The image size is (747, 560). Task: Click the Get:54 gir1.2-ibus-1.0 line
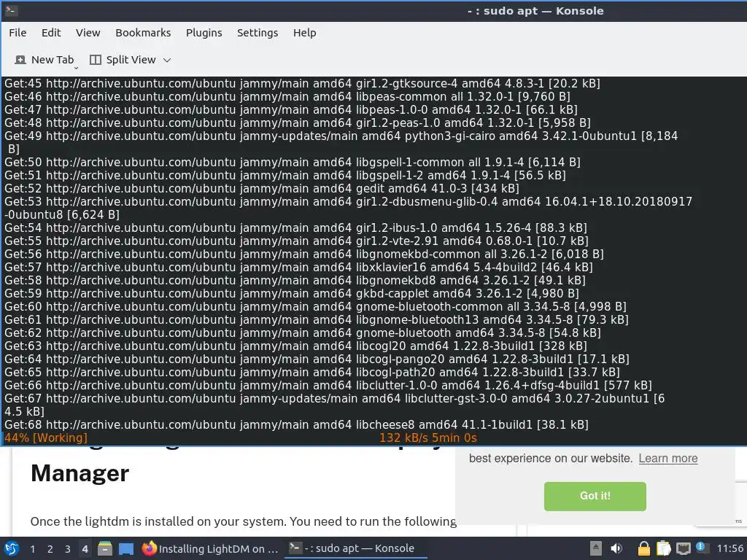click(296, 227)
